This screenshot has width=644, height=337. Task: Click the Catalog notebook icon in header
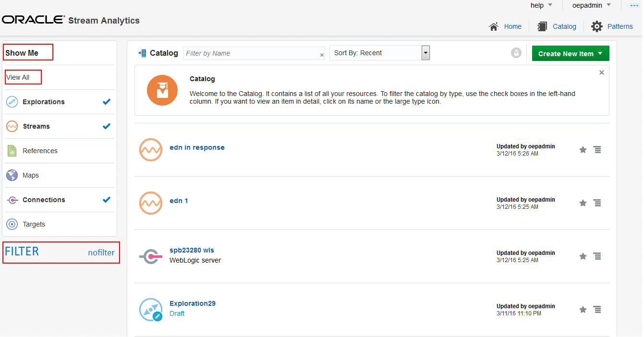pyautogui.click(x=543, y=26)
